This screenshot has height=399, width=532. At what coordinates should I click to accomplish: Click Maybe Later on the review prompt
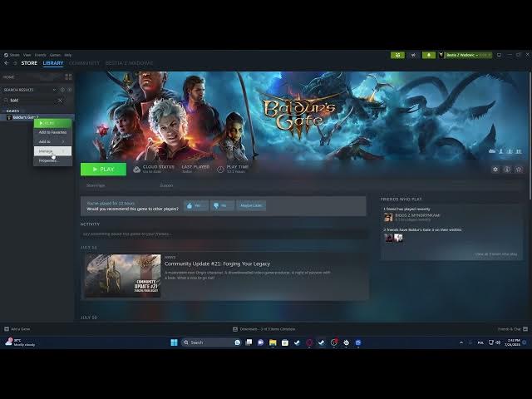click(252, 205)
